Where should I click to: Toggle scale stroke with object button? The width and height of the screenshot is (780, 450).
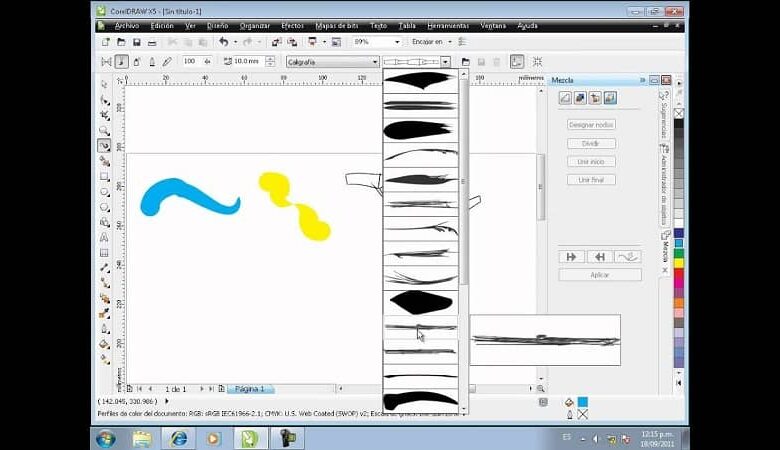point(517,62)
